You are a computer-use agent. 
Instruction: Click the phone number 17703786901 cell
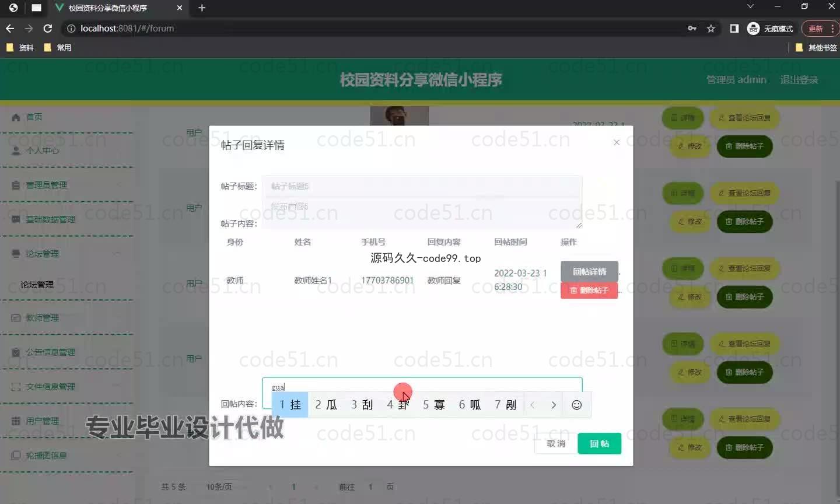387,281
